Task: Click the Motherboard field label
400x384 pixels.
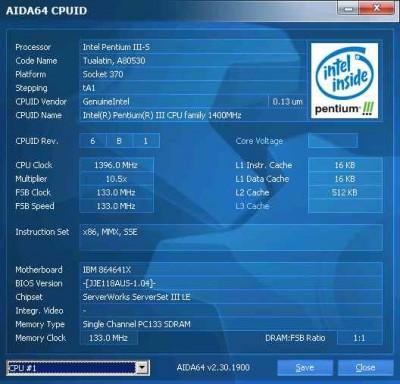Action: (39, 270)
